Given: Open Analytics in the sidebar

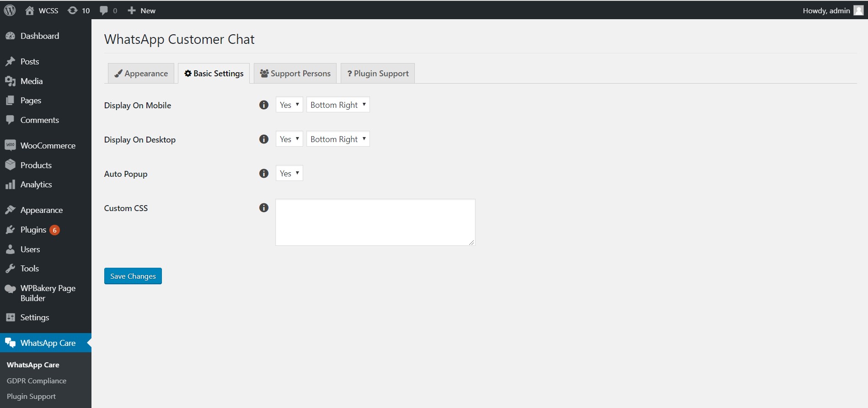Looking at the screenshot, I should click(46, 185).
